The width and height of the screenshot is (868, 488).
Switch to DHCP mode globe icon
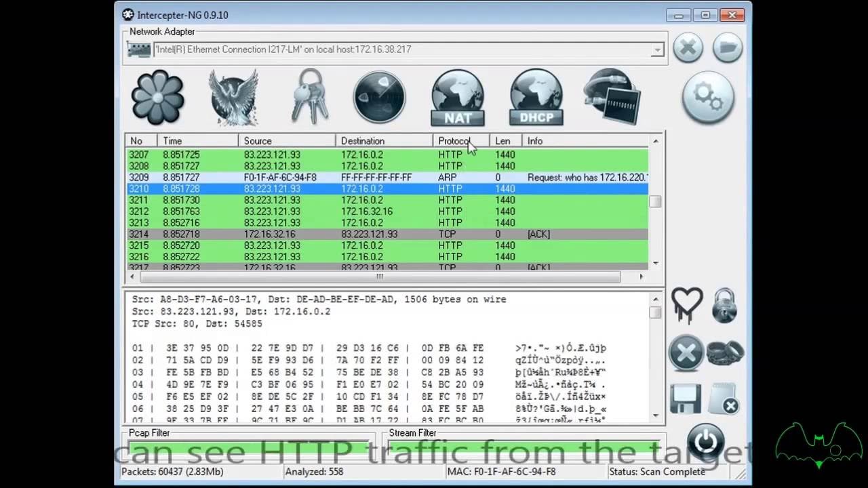pyautogui.click(x=536, y=98)
